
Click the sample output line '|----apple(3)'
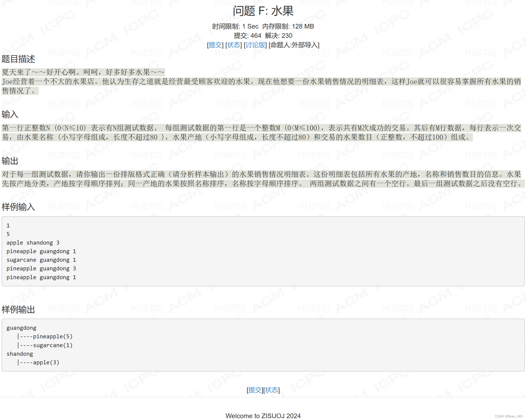[x=38, y=362]
